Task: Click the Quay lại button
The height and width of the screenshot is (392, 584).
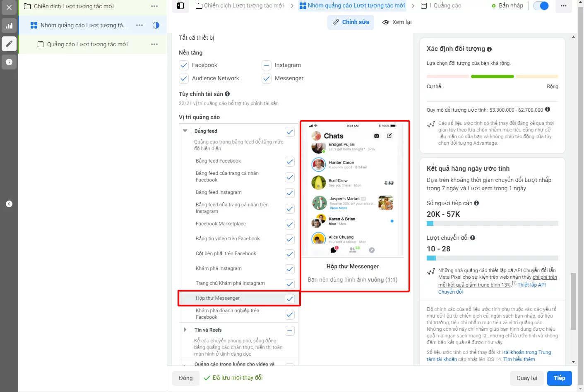Action: 527,378
